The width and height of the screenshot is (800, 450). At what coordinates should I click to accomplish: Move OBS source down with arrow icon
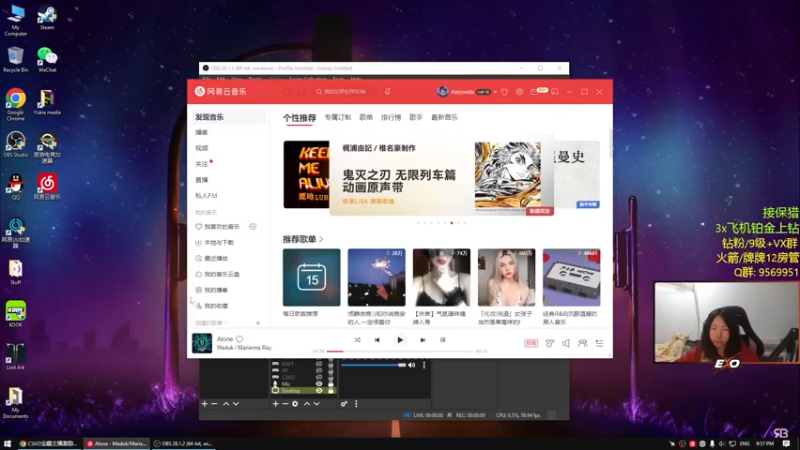pyautogui.click(x=316, y=404)
